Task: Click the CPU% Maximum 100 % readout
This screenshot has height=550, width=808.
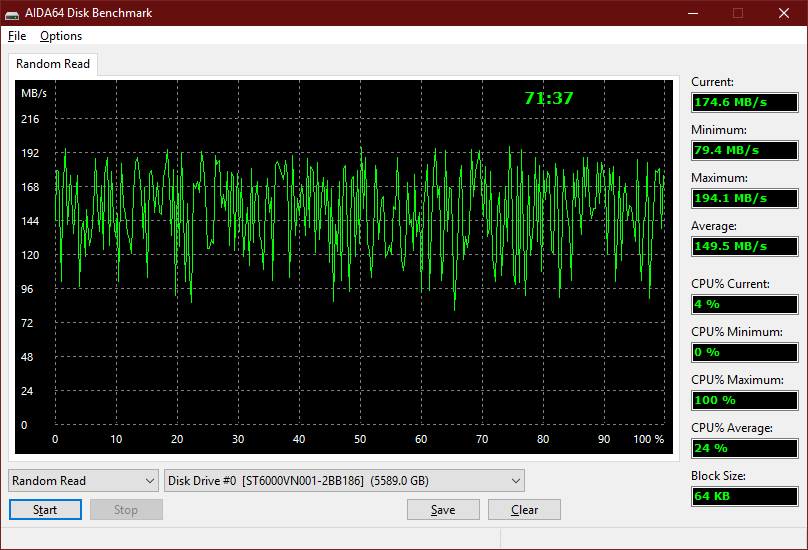Action: pos(745,400)
